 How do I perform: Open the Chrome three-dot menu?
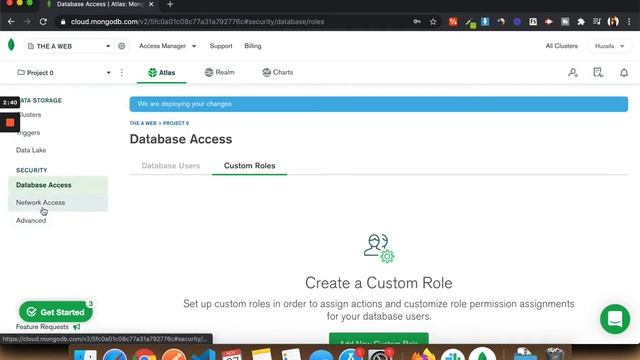tap(629, 22)
